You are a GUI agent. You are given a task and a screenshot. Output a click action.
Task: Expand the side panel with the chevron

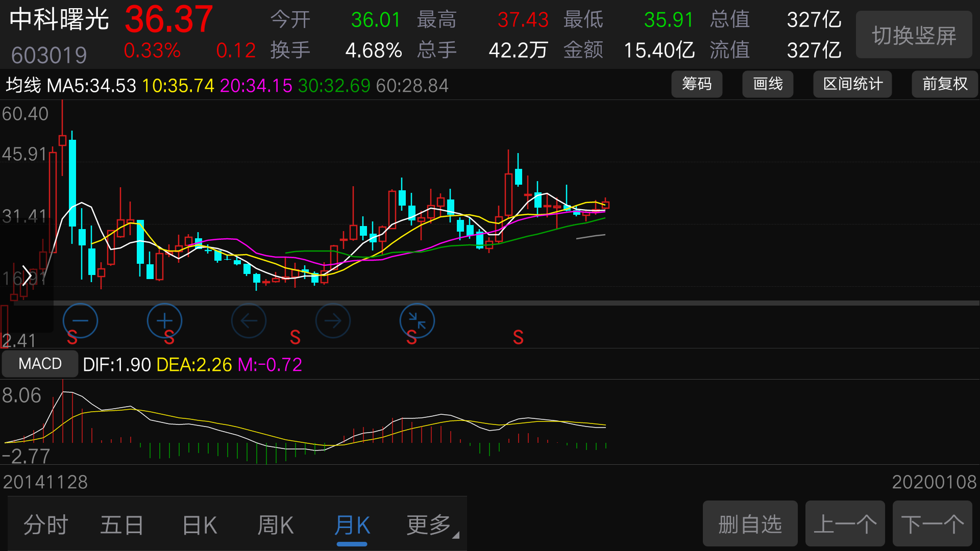point(27,275)
